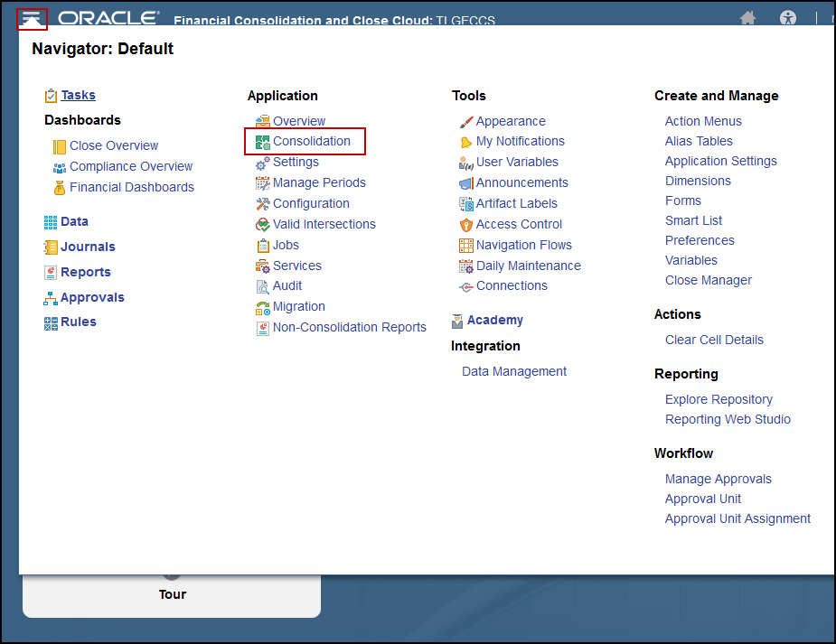Click the Compliance Overview people icon
Screen dimensions: 836x644
pyautogui.click(x=59, y=168)
